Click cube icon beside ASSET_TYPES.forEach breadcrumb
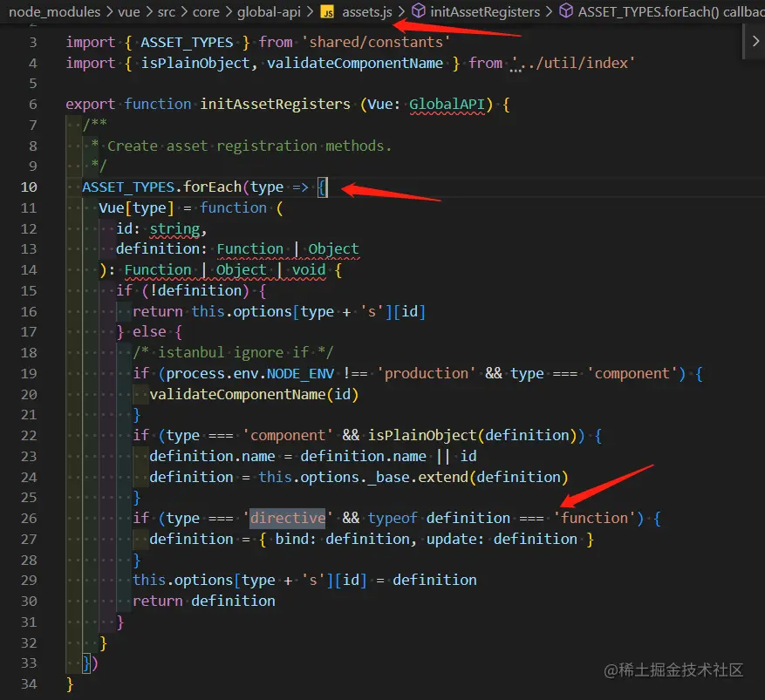The image size is (765, 700). click(x=566, y=10)
